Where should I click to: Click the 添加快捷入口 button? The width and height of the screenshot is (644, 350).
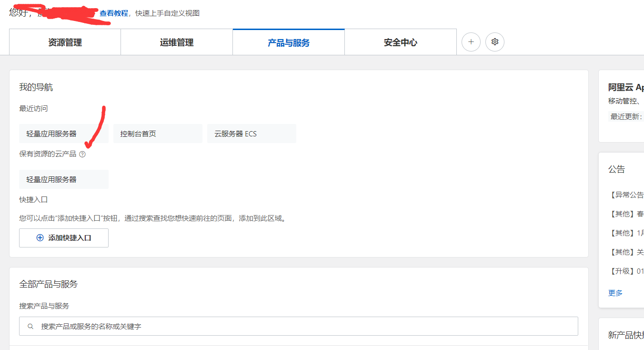click(x=64, y=238)
